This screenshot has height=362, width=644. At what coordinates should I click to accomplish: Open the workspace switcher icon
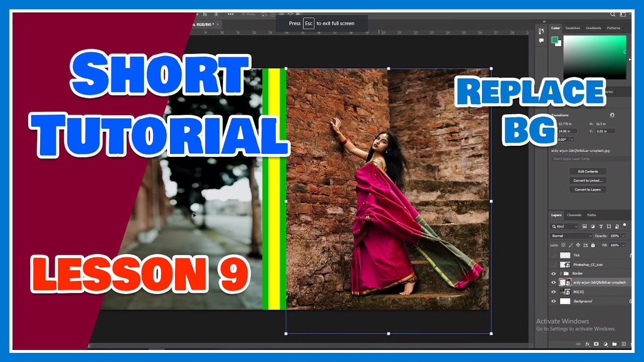[622, 15]
